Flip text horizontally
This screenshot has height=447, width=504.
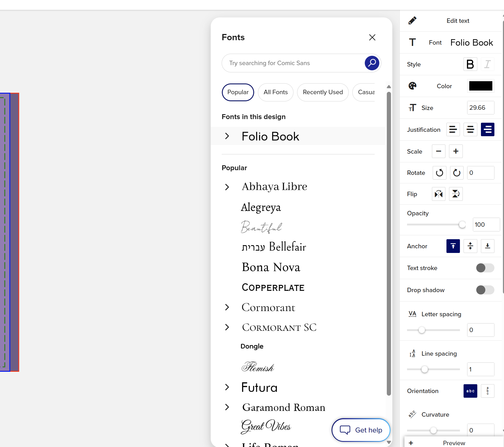click(439, 194)
